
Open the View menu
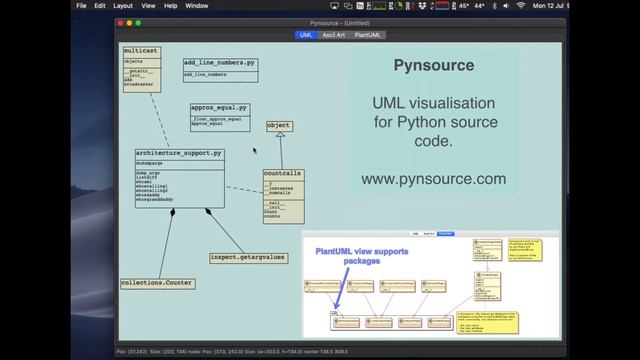click(148, 6)
